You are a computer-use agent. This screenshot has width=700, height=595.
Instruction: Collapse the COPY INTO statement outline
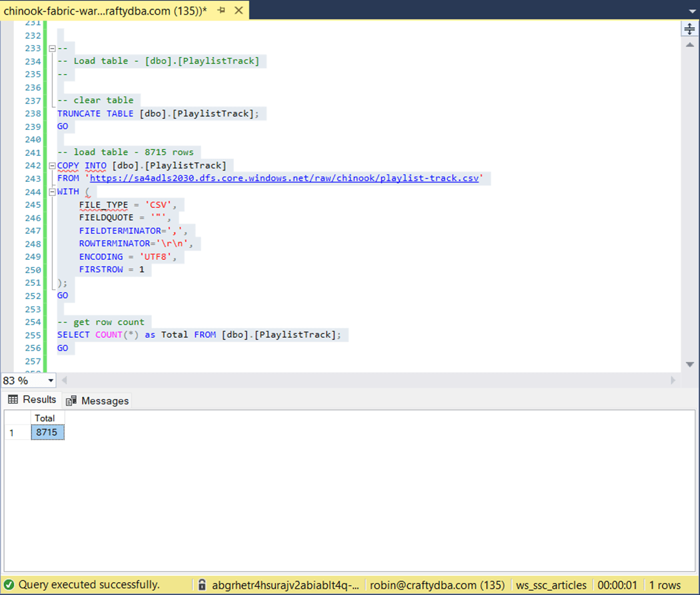click(x=51, y=166)
